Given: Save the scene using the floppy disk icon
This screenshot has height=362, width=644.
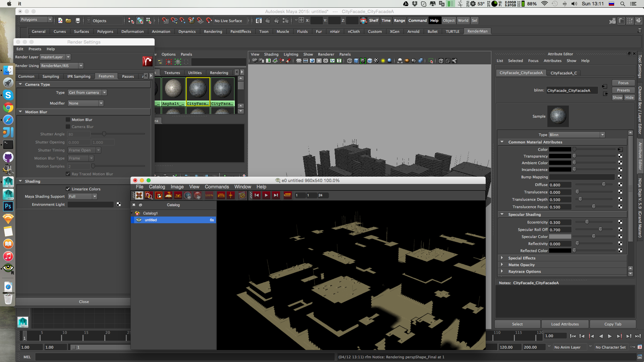Looking at the screenshot, I should (78, 20).
